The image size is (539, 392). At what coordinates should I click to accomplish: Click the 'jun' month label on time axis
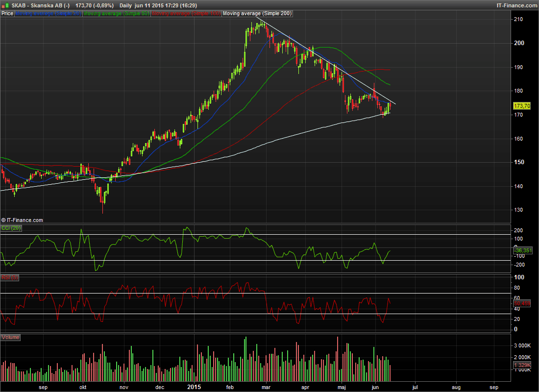click(x=376, y=387)
